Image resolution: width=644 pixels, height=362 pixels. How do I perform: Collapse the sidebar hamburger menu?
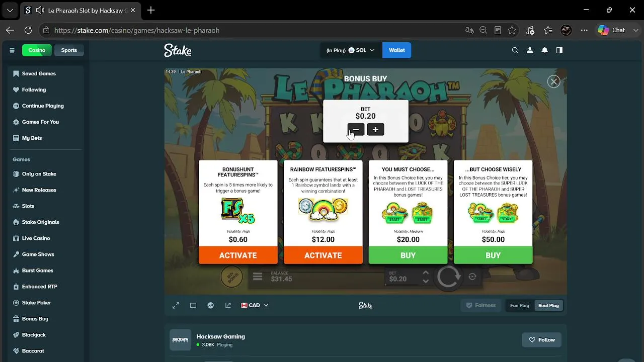(12, 50)
